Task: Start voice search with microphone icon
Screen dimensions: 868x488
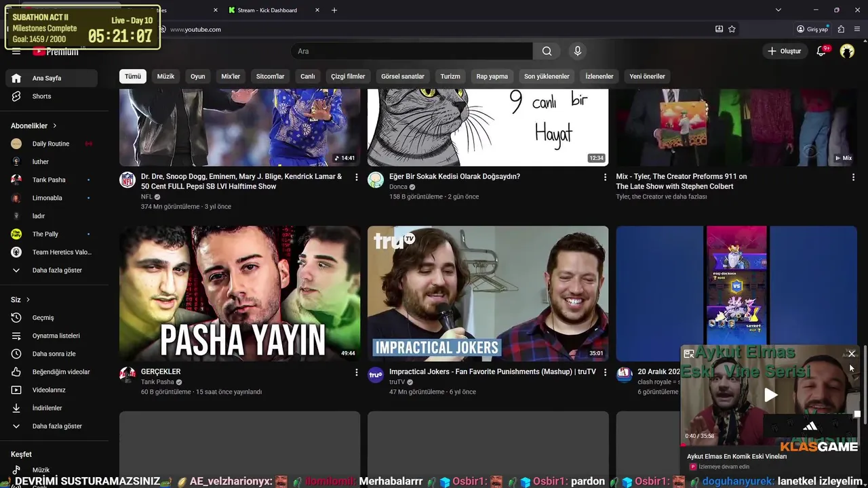Action: pyautogui.click(x=578, y=51)
